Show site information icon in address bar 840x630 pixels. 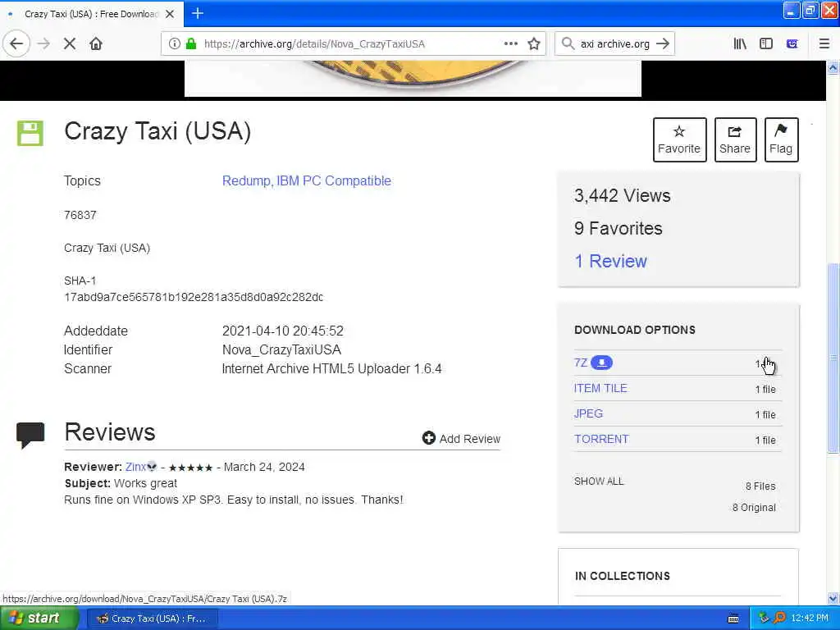pyautogui.click(x=175, y=44)
